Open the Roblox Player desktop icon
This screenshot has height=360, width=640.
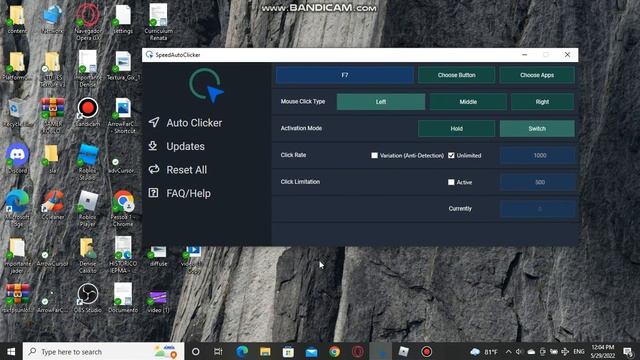pos(88,208)
